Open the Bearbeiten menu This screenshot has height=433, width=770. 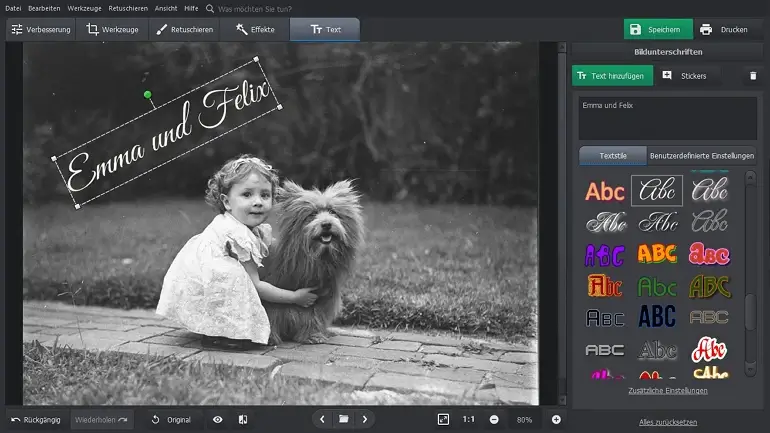tap(44, 8)
